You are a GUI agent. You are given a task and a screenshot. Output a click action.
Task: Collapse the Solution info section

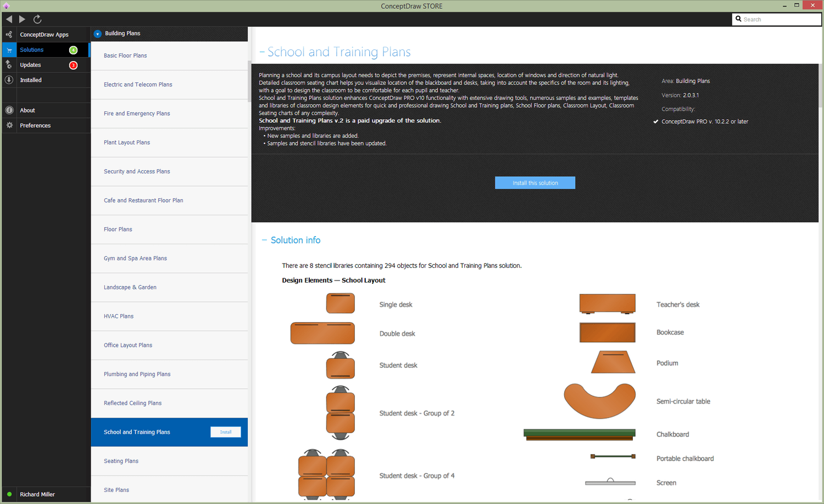click(264, 240)
